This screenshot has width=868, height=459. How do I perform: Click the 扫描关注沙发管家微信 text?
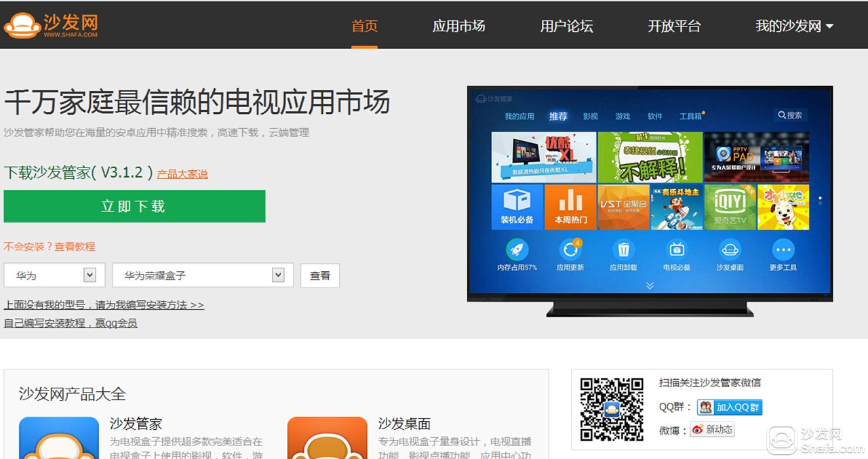(710, 383)
